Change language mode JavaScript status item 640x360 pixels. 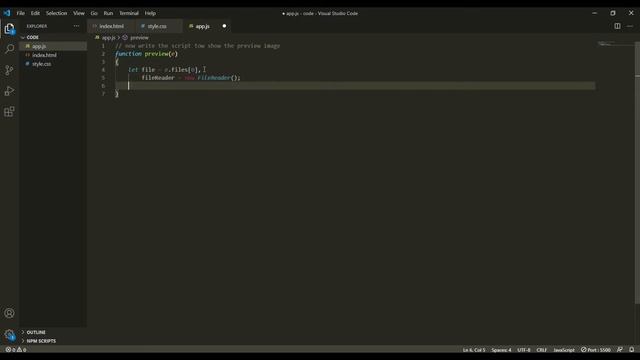564,350
